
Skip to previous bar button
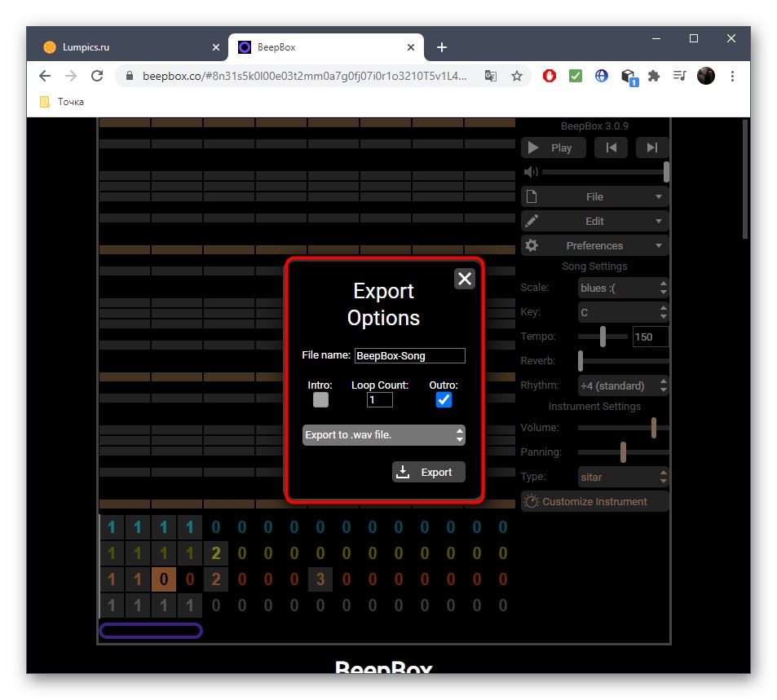coord(611,147)
